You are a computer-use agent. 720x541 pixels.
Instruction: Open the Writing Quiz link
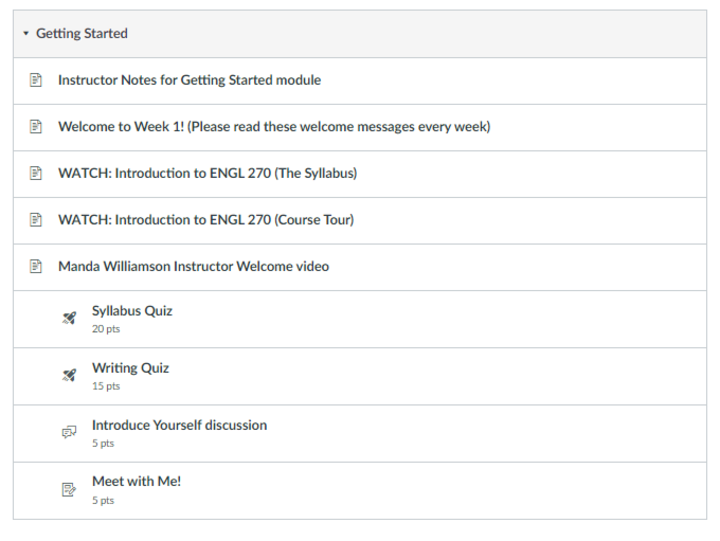click(x=130, y=368)
